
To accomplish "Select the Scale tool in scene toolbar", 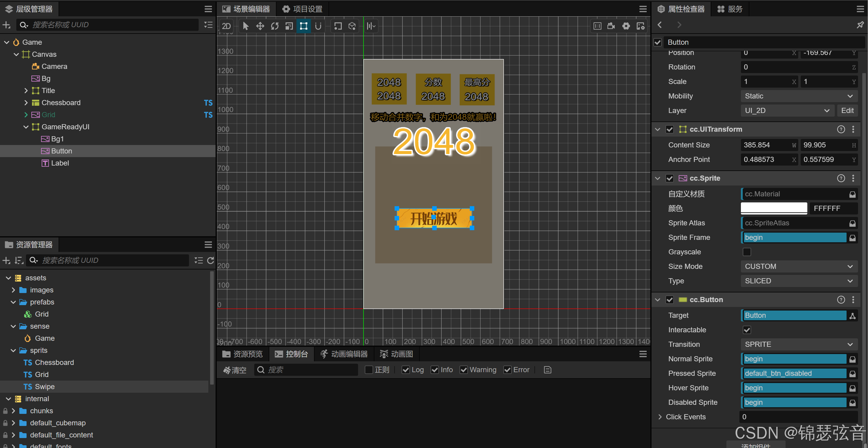I will point(289,26).
